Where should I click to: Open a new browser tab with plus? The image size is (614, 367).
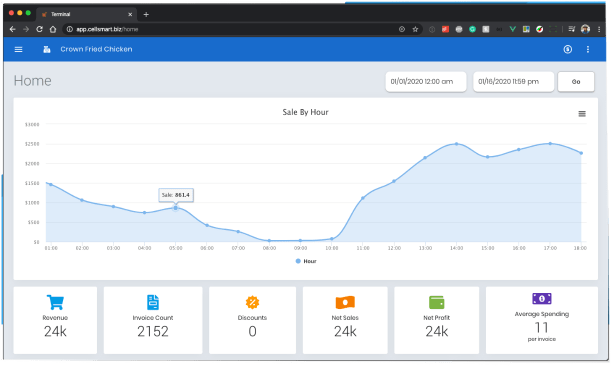146,14
